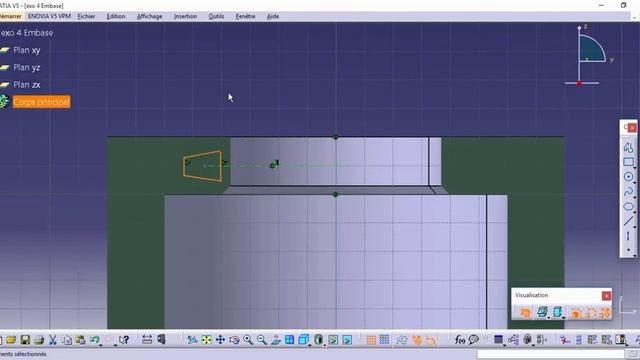Zoom out with the magnifier minus
The height and width of the screenshot is (360, 640).
point(262,340)
